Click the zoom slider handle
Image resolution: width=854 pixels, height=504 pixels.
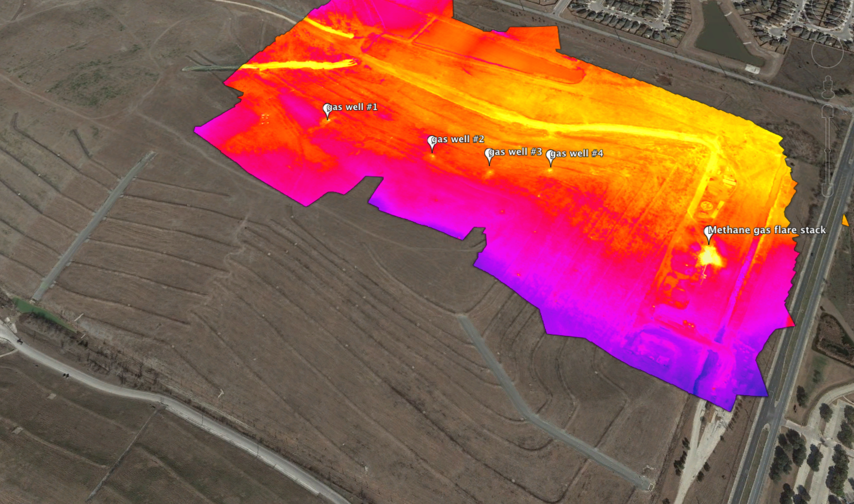[828, 150]
